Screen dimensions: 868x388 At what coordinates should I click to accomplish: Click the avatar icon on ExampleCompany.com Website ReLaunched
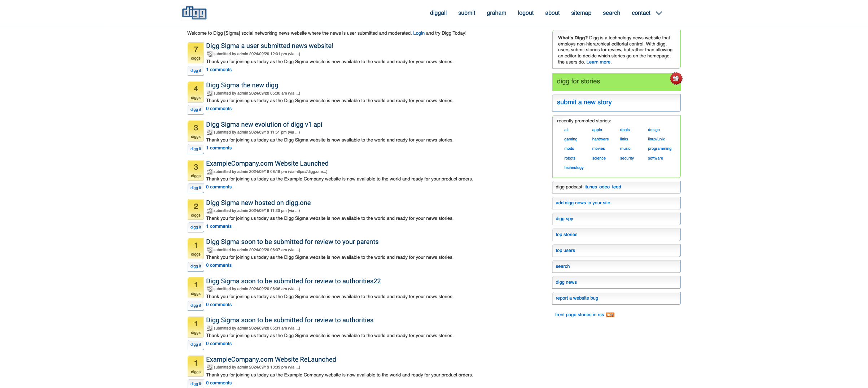(x=210, y=367)
